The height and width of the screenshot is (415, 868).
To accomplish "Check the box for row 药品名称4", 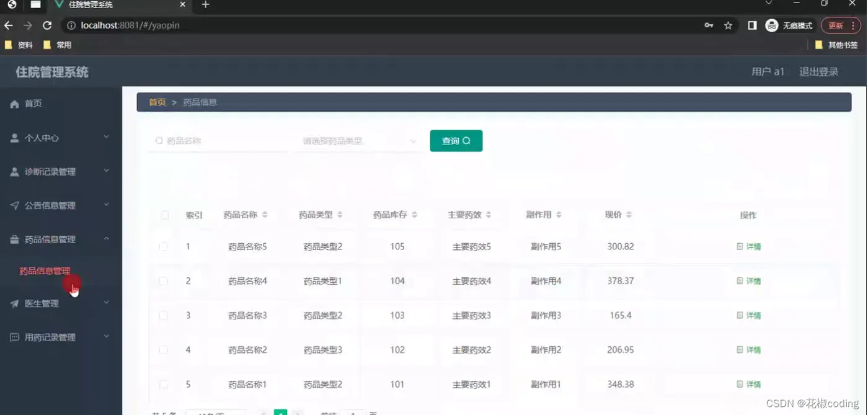I will pyautogui.click(x=164, y=281).
